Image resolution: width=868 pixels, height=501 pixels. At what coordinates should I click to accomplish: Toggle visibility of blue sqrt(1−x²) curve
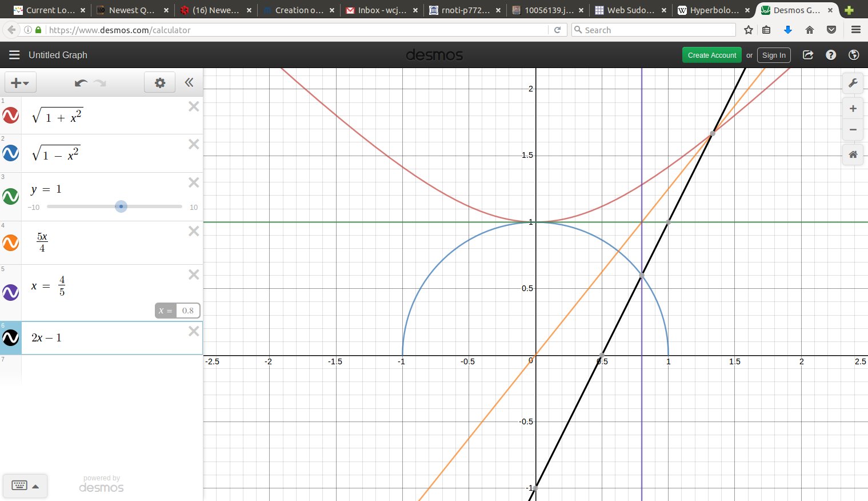[x=11, y=153]
